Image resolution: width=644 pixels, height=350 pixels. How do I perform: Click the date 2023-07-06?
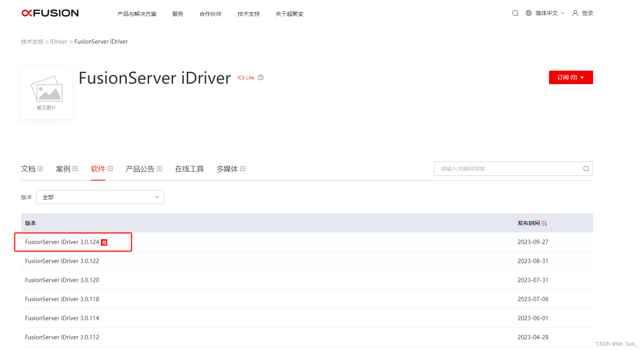point(533,299)
